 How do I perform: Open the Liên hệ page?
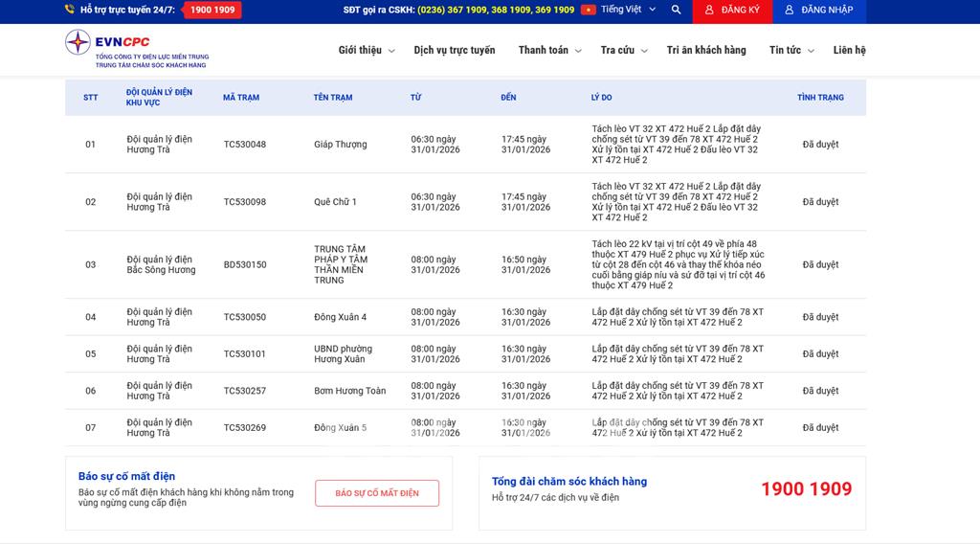(x=849, y=51)
